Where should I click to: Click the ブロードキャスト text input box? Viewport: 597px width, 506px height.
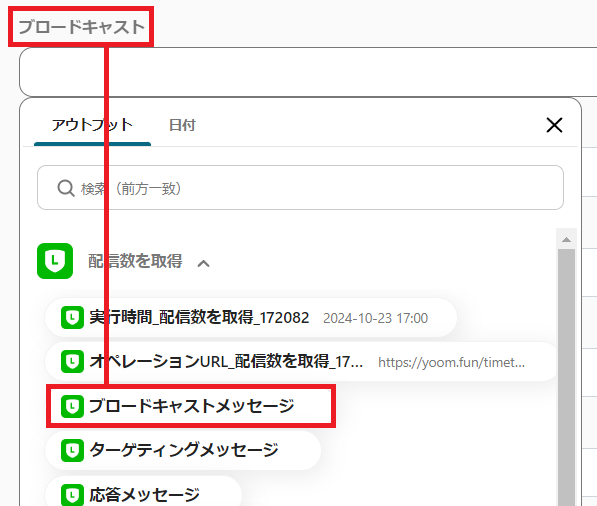click(x=308, y=72)
